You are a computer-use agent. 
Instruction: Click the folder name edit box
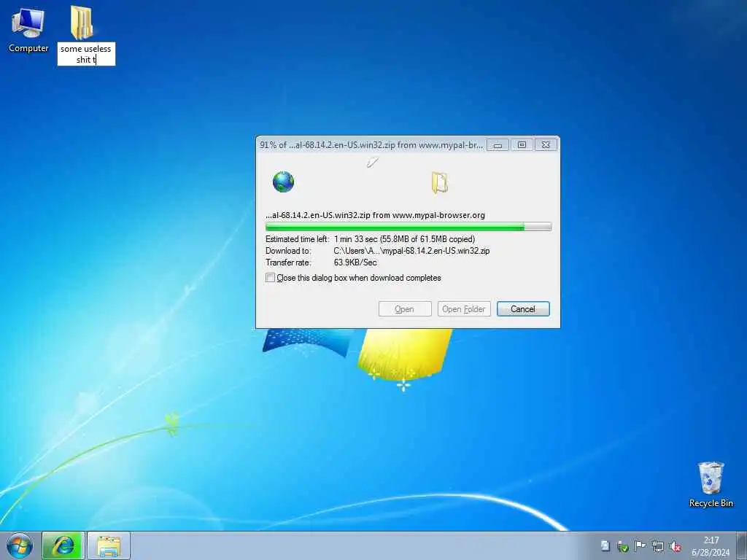[86, 54]
